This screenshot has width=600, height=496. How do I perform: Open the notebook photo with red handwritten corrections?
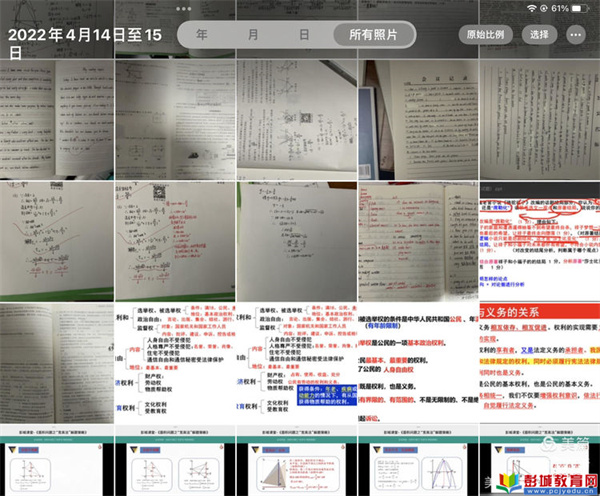418,241
